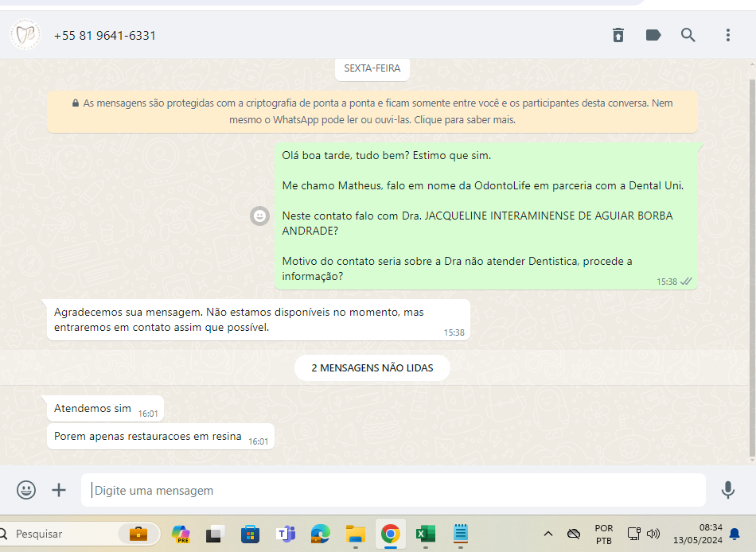Focus the 'Digite uma mensagem' field
The height and width of the screenshot is (552, 756).
click(393, 490)
